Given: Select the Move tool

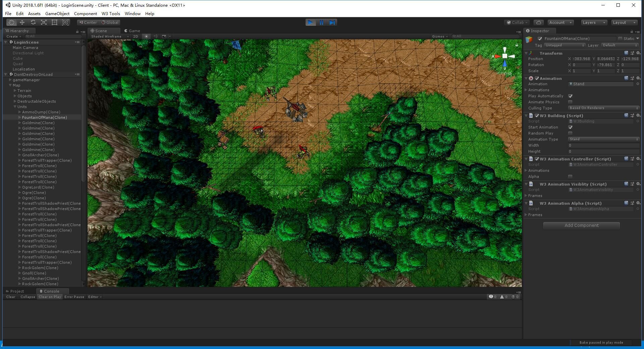Looking at the screenshot, I should coord(22,22).
